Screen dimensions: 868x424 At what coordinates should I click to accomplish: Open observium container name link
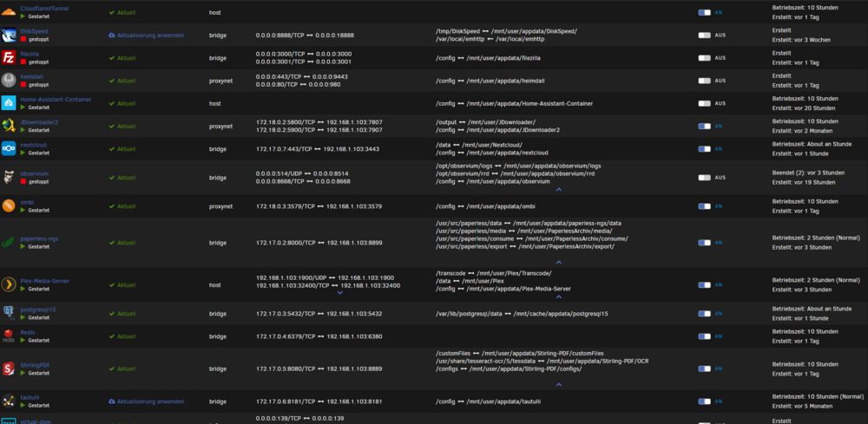tap(35, 173)
